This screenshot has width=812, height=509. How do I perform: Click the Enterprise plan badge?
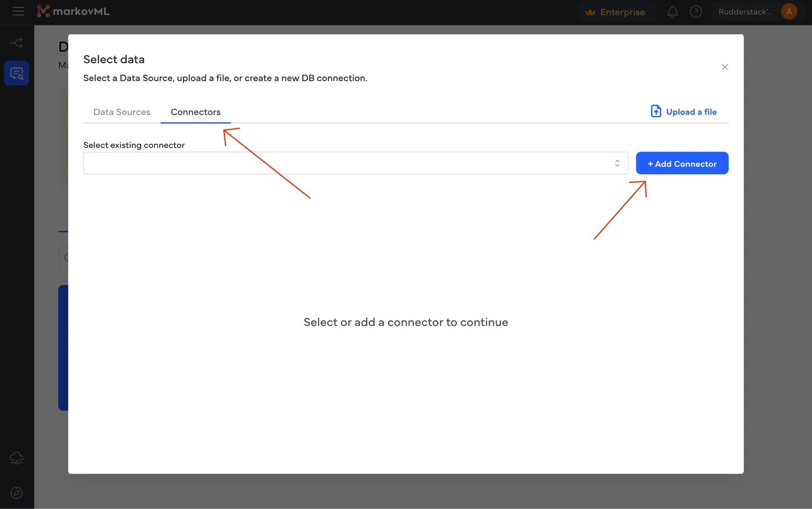click(615, 12)
